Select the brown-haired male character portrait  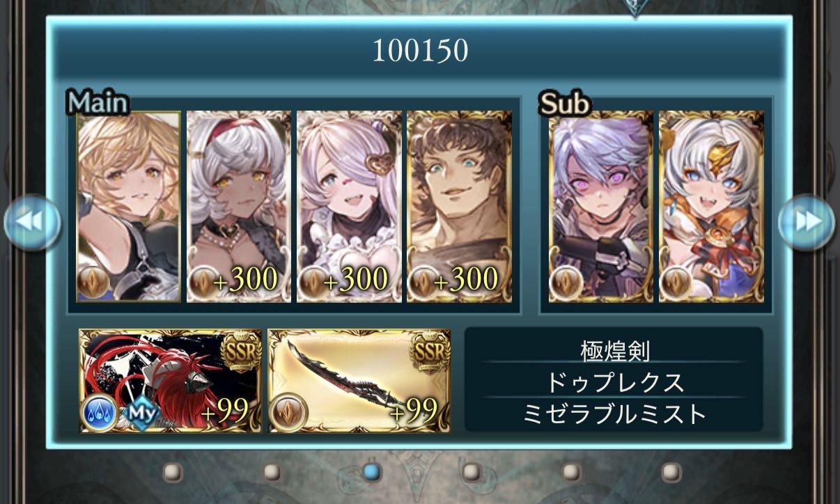pos(459,207)
